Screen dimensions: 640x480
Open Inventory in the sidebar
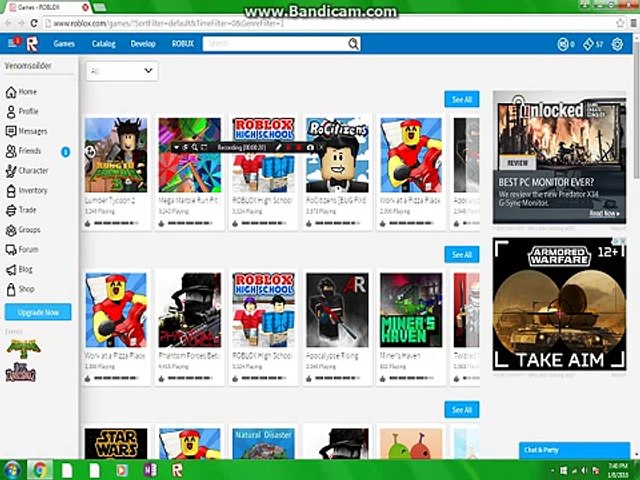point(27,190)
